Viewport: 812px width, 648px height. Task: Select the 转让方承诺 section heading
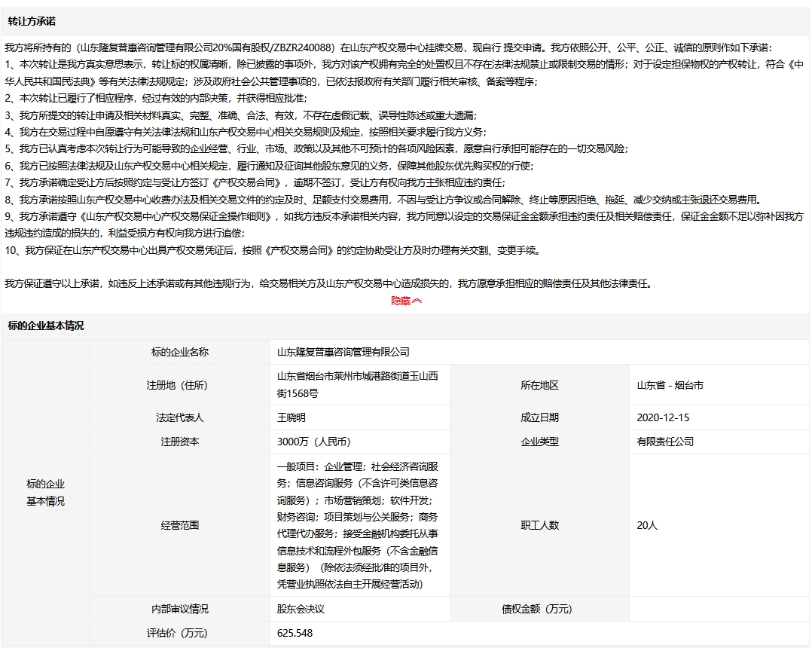click(32, 21)
